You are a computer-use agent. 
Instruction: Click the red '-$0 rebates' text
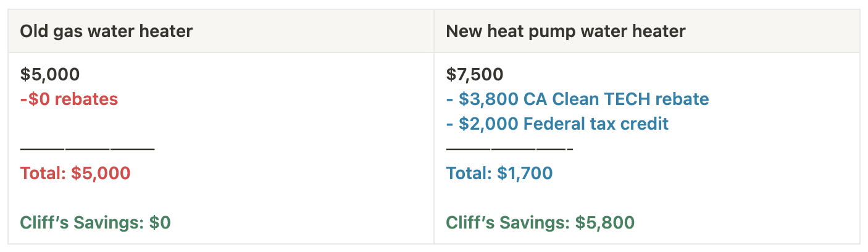point(69,99)
